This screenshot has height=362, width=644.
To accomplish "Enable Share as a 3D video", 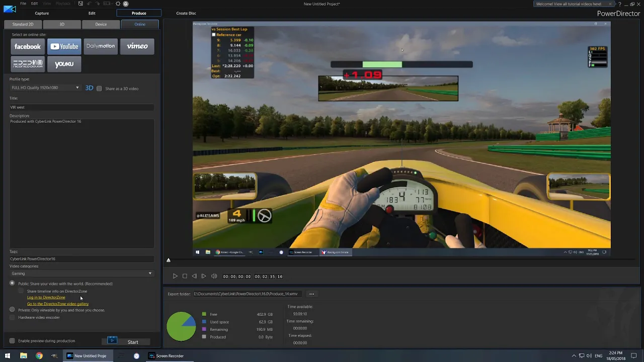I will (x=99, y=88).
